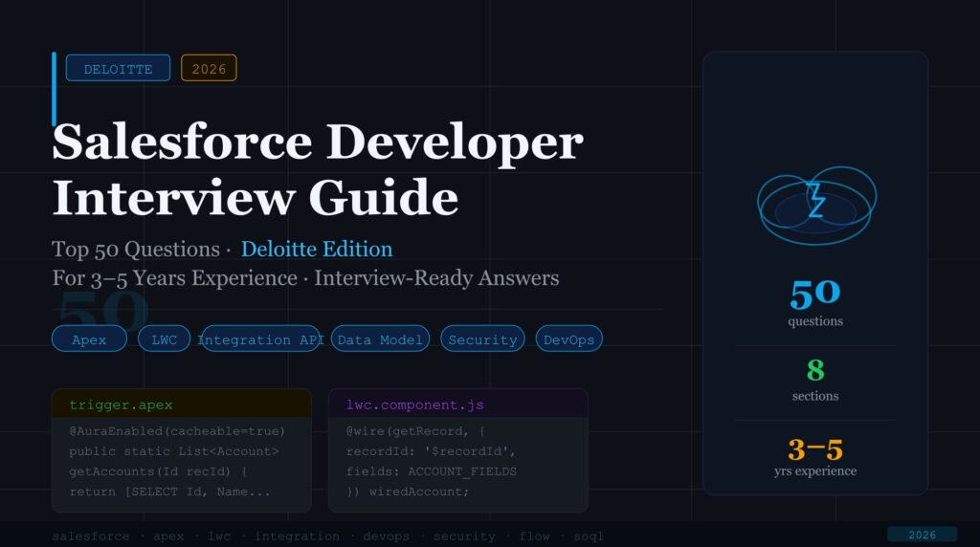Click the footer flow keyword
980x547 pixels.
(534, 536)
